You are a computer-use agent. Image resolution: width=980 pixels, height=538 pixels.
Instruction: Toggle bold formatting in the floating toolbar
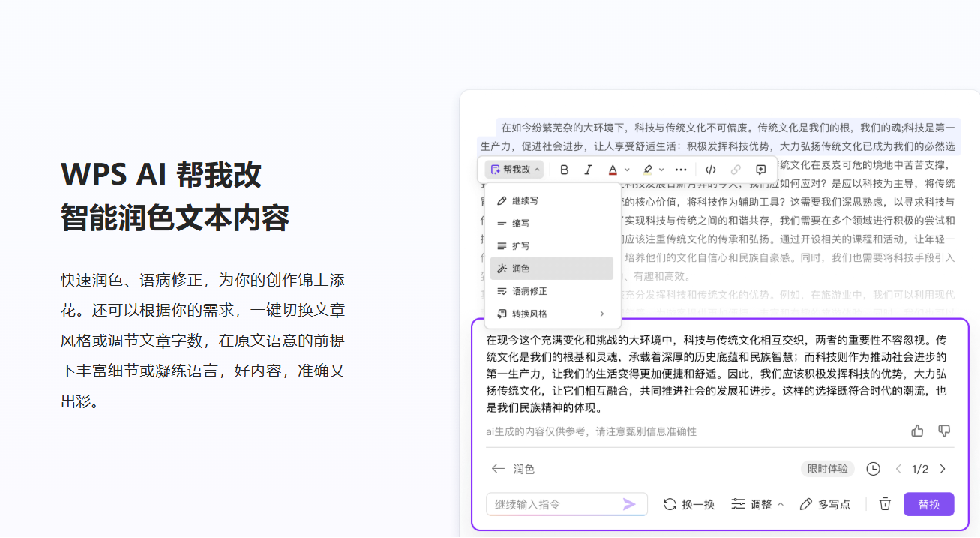point(565,170)
